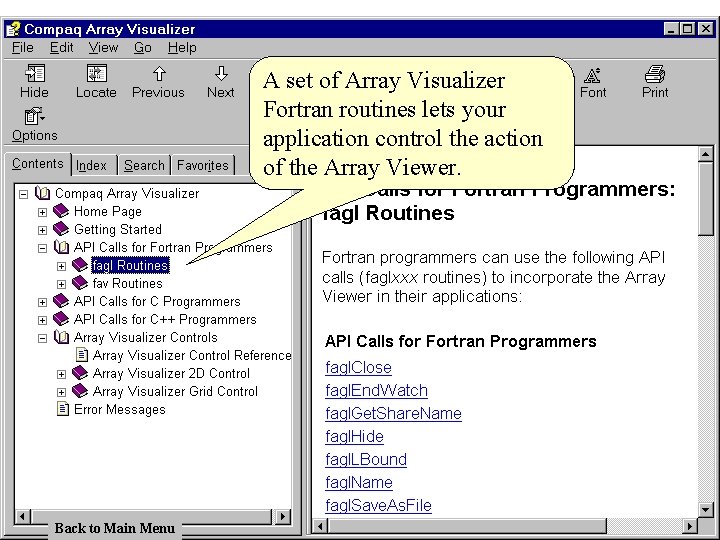This screenshot has width=720, height=540.
Task: Click the title bar application icon
Action: [12, 29]
